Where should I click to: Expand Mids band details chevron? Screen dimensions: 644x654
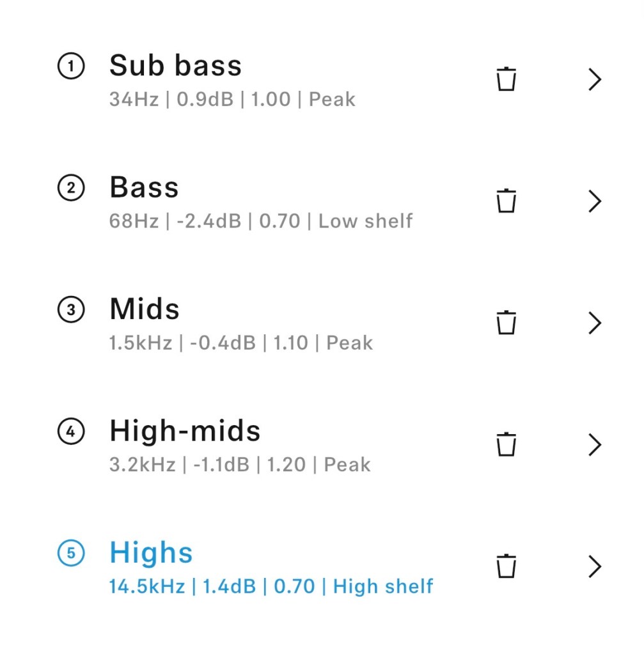(595, 322)
